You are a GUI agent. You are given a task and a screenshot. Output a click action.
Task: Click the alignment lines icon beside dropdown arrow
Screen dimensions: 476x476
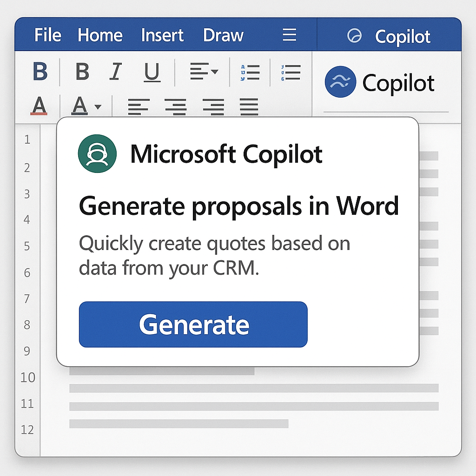coord(199,71)
